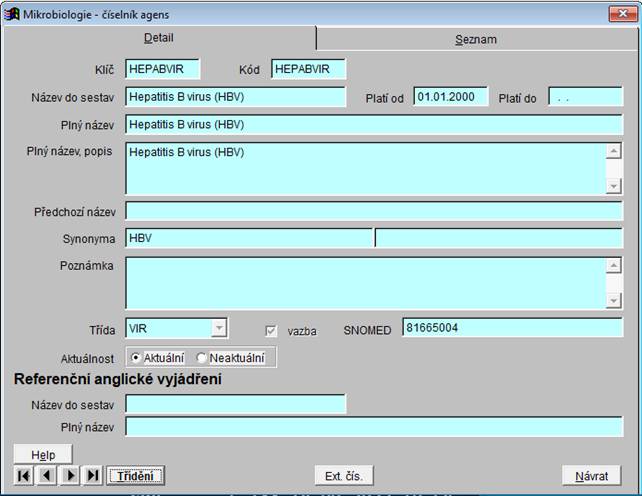Switch to the Seznam tab

[x=476, y=39]
